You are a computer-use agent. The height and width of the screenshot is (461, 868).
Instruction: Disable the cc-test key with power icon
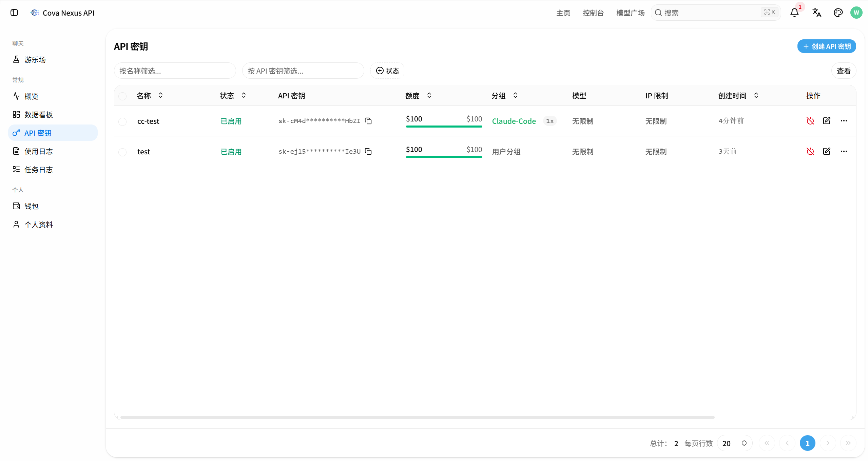click(810, 121)
